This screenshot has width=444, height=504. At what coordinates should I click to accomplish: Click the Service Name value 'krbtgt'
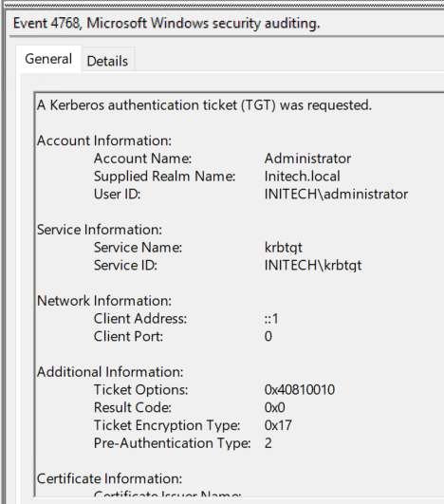coord(284,248)
